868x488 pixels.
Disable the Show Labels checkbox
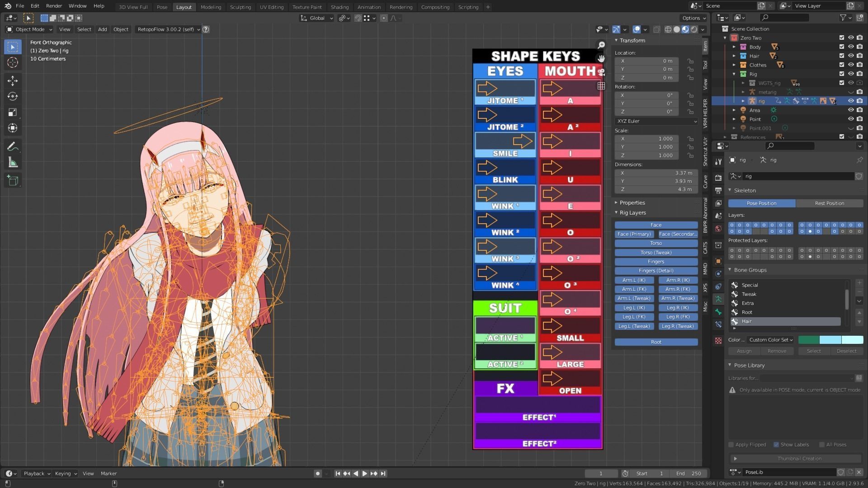(x=776, y=445)
